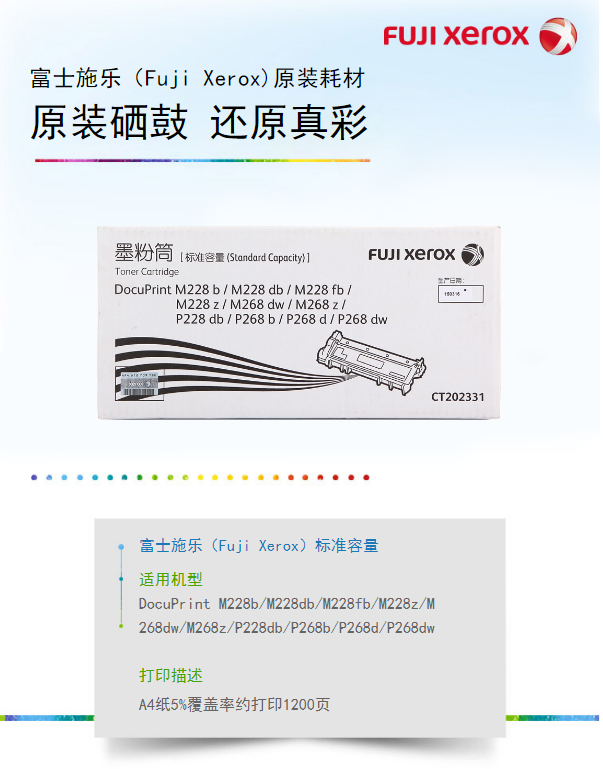Viewport: 603px width, 769px height.
Task: Click the black Fuji Xerox logo on box
Action: pos(426,254)
